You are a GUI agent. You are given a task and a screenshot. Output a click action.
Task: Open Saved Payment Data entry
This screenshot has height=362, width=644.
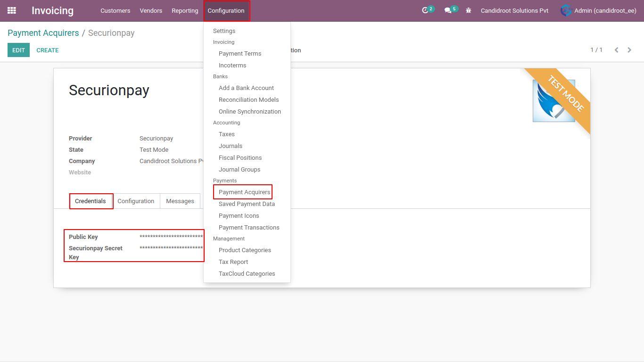click(x=247, y=204)
